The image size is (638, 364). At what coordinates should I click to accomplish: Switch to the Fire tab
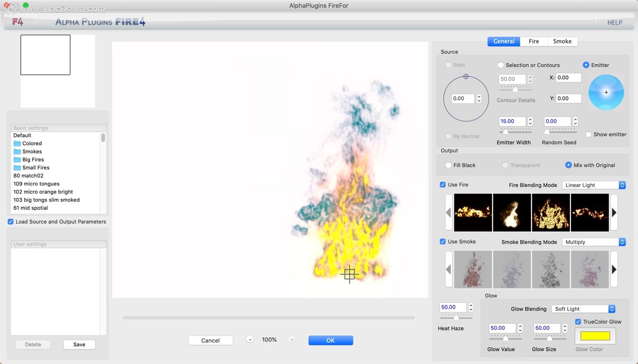coord(534,41)
